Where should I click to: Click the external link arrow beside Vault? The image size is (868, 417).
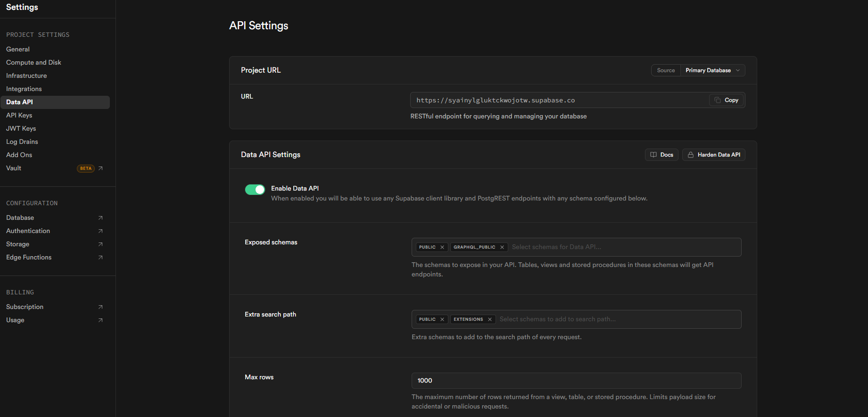coord(100,168)
